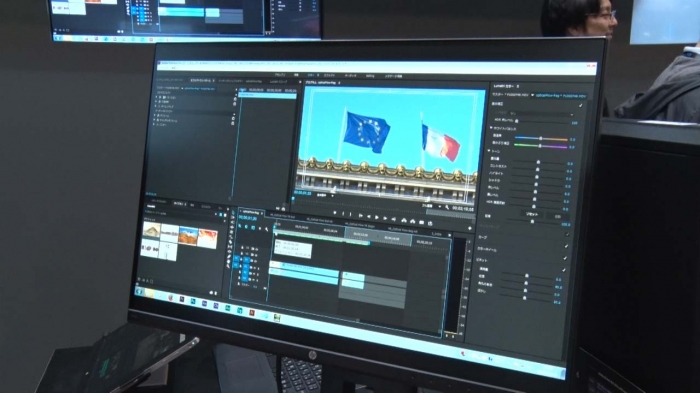Collapse the White Balance disclosure triangle in Lumetri
Viewport: 700px width, 393px height.
(x=492, y=128)
